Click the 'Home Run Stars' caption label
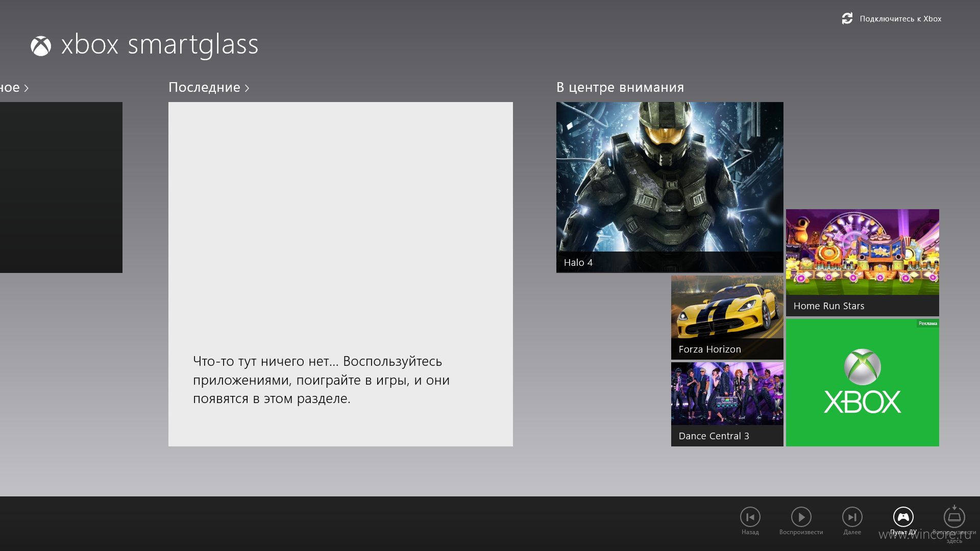 pyautogui.click(x=828, y=306)
